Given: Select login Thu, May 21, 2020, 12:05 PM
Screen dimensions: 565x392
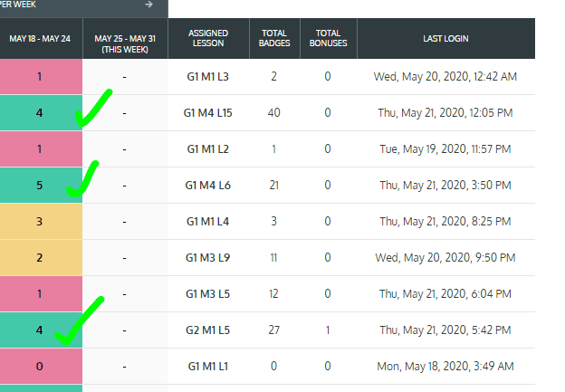Looking at the screenshot, I should (445, 113).
